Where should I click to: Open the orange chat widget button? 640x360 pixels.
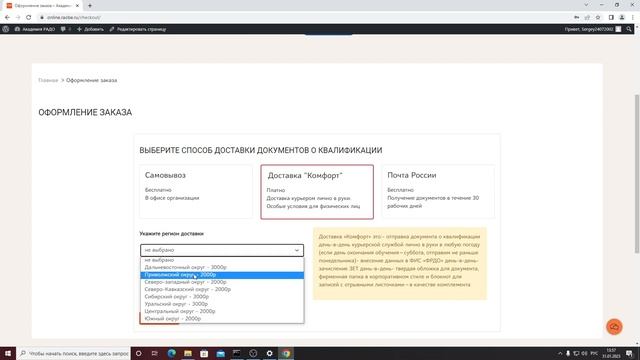pos(614,327)
